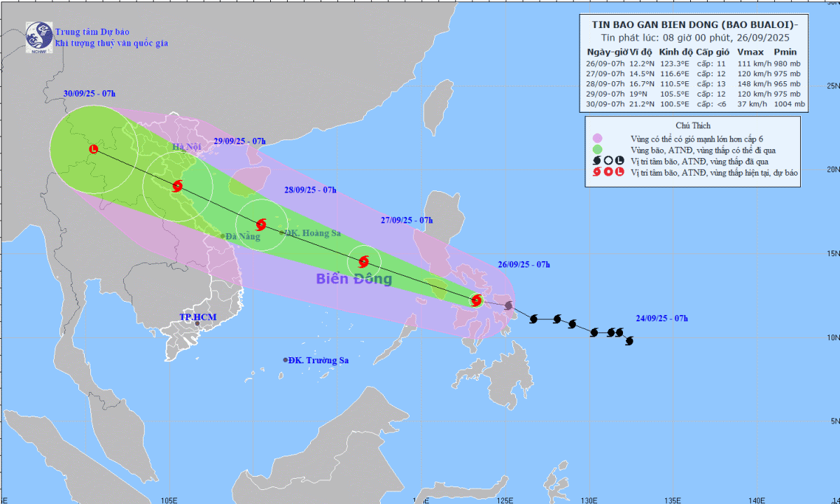This screenshot has width=840, height=504.
Task: Click the 27/09/25 - 07h forecast time label
Action: click(x=406, y=220)
